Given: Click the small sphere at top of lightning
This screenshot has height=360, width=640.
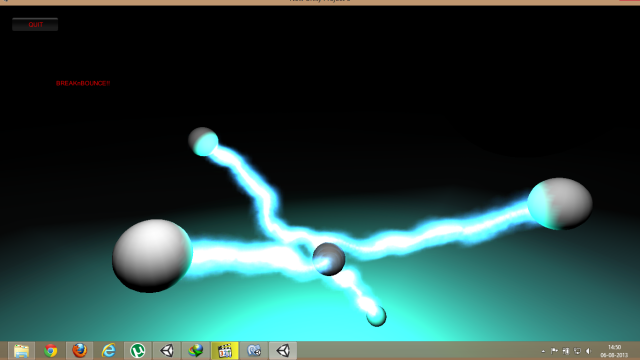Looking at the screenshot, I should [203, 142].
